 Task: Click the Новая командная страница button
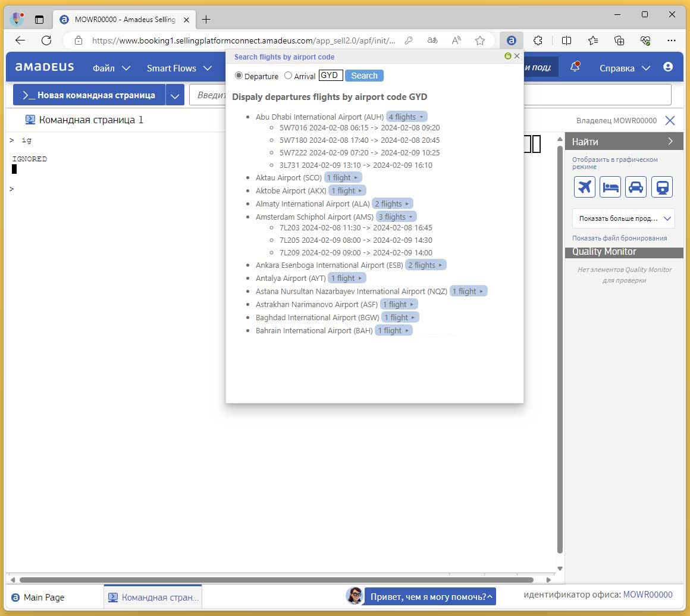[89, 95]
